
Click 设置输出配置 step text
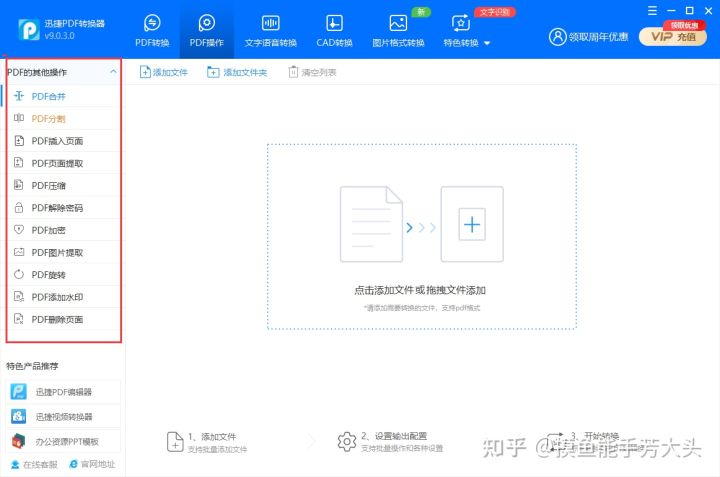coord(401,436)
